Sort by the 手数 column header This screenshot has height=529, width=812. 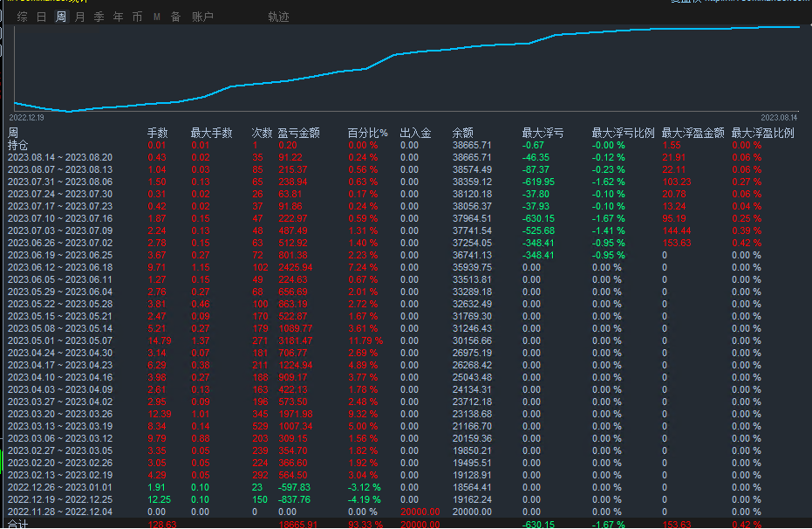tap(157, 134)
